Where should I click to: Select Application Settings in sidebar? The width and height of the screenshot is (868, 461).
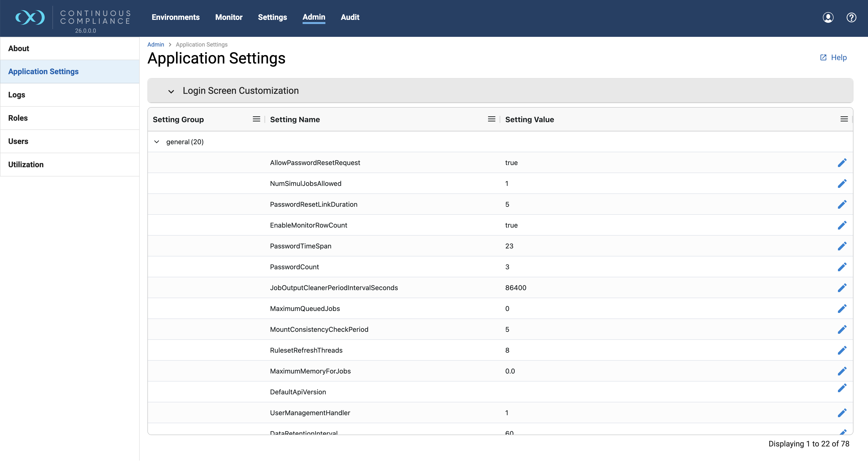pos(70,72)
